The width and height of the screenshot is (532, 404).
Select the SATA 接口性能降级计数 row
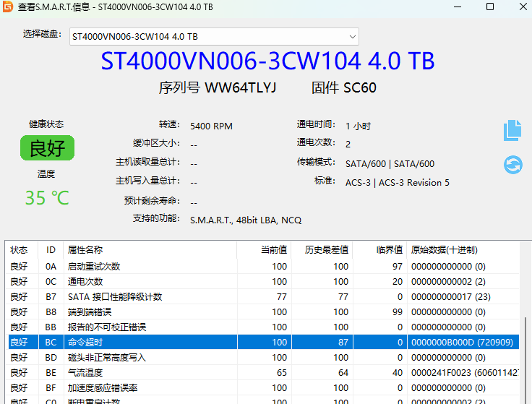[263, 297]
